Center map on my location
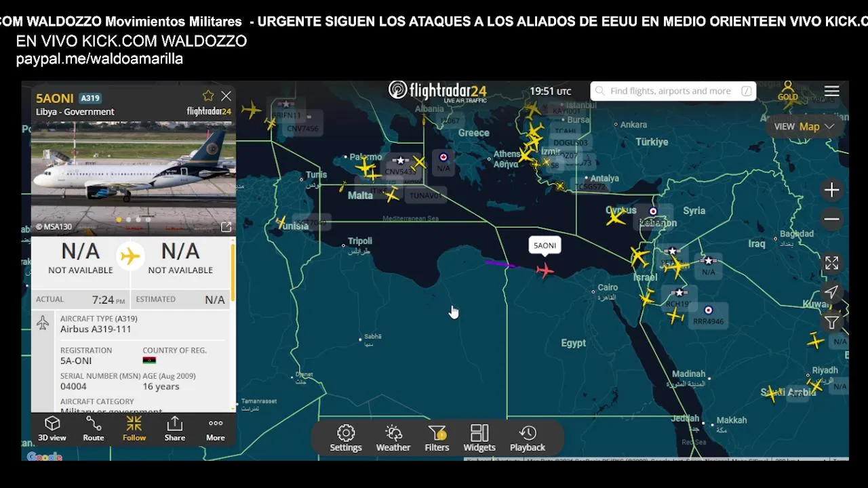Screen dimensions: 868x488 point(831,292)
